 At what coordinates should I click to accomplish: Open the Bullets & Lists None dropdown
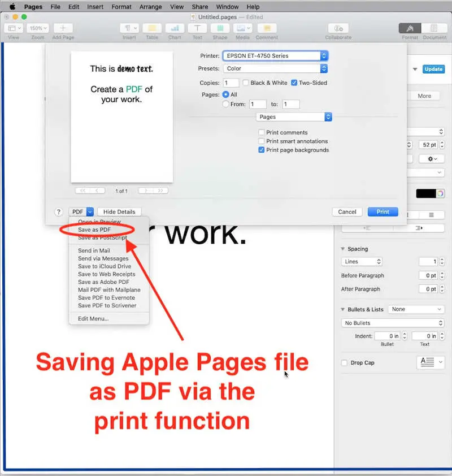click(x=416, y=309)
